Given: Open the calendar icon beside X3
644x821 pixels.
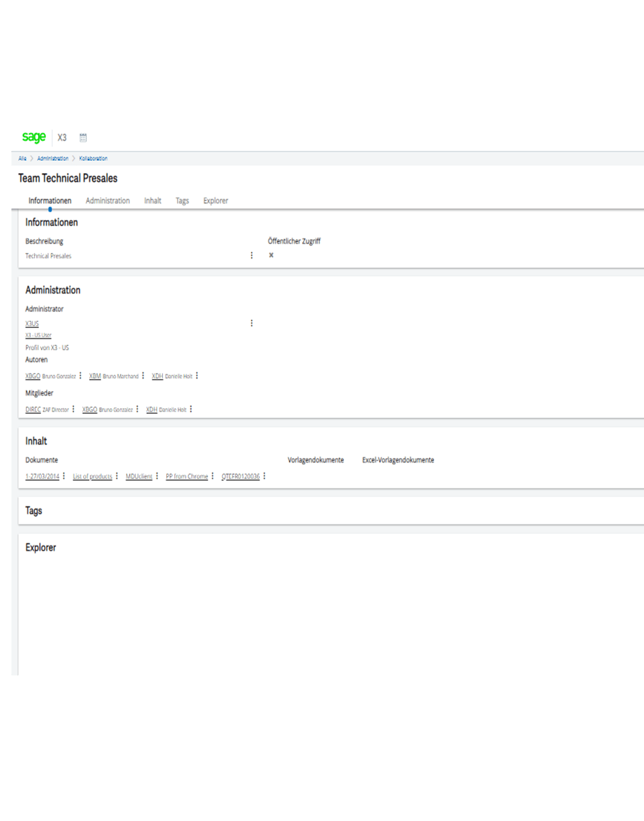Looking at the screenshot, I should coord(83,138).
